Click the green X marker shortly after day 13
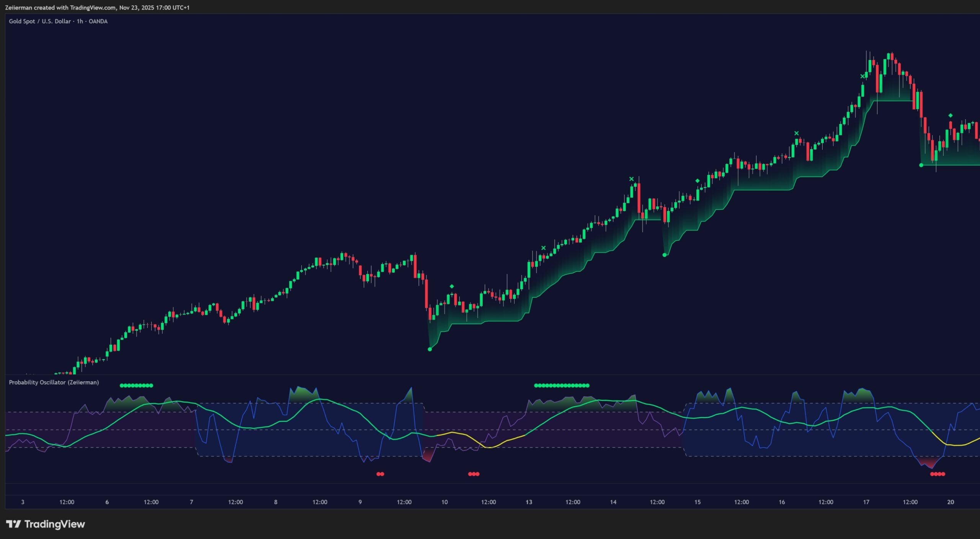 click(544, 248)
